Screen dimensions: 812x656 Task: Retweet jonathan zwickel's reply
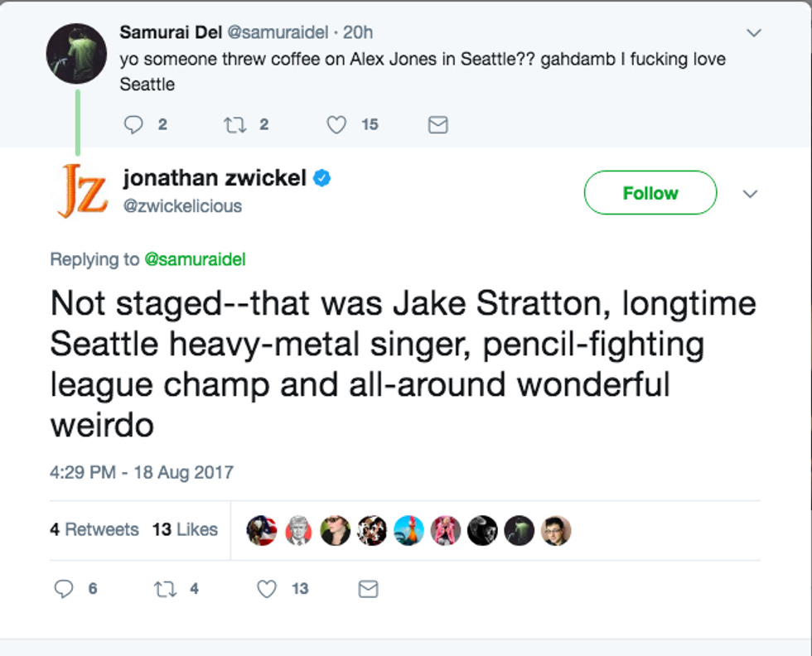[x=165, y=589]
